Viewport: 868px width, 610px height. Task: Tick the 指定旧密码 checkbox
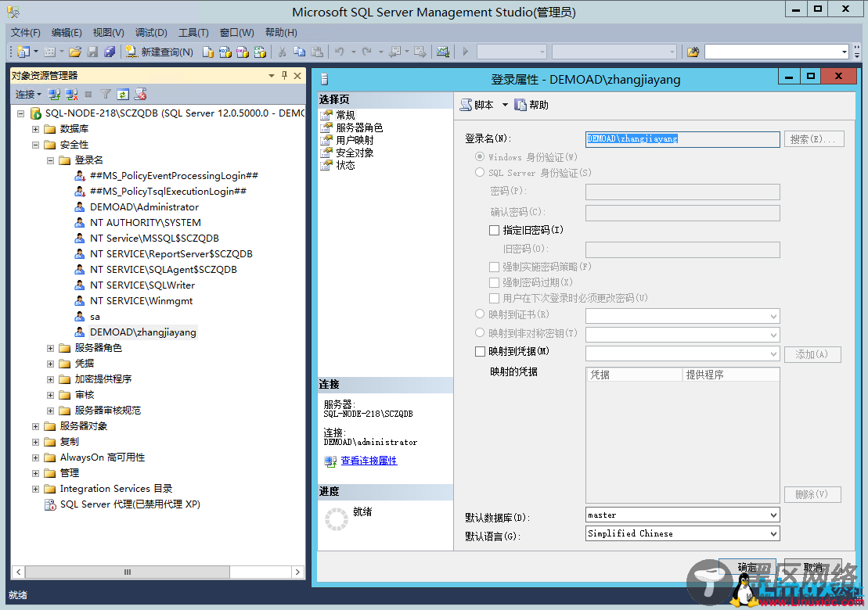(495, 230)
